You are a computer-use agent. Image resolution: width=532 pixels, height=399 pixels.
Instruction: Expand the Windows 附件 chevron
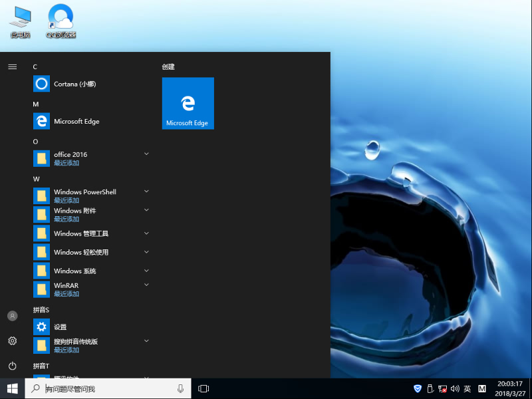[x=146, y=210]
